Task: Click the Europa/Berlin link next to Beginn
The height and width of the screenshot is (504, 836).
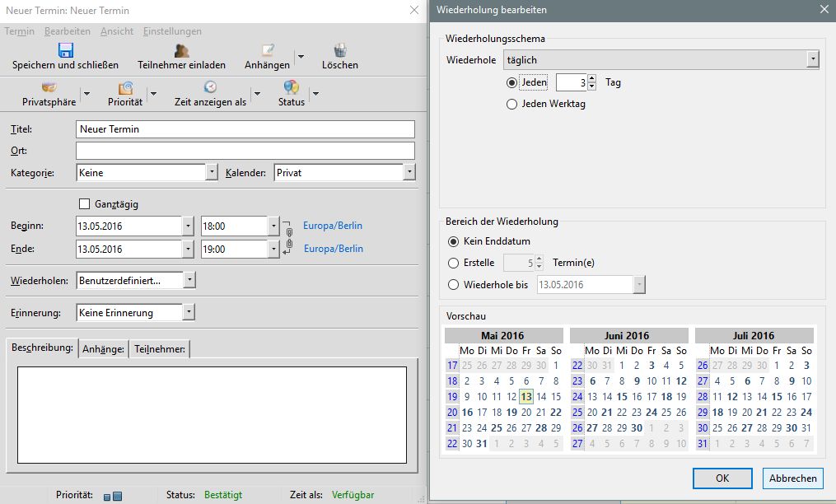Action: click(333, 226)
